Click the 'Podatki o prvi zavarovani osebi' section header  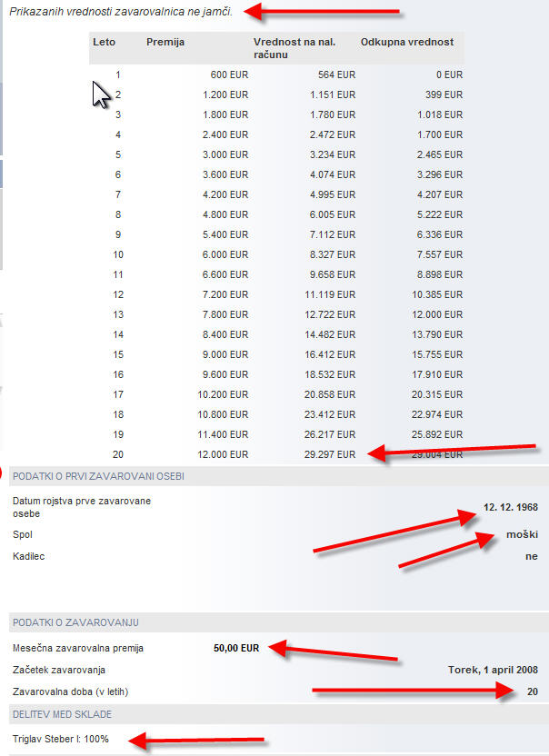[x=98, y=476]
